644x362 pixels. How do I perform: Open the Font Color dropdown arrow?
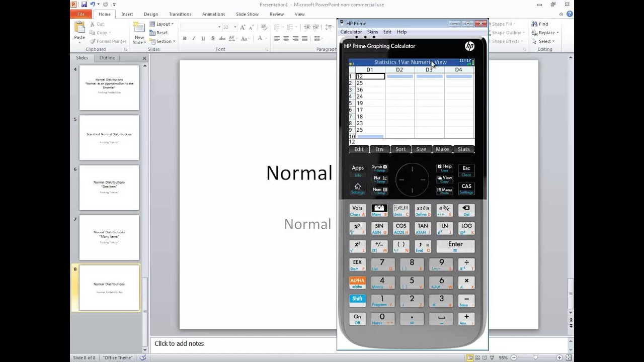point(267,39)
